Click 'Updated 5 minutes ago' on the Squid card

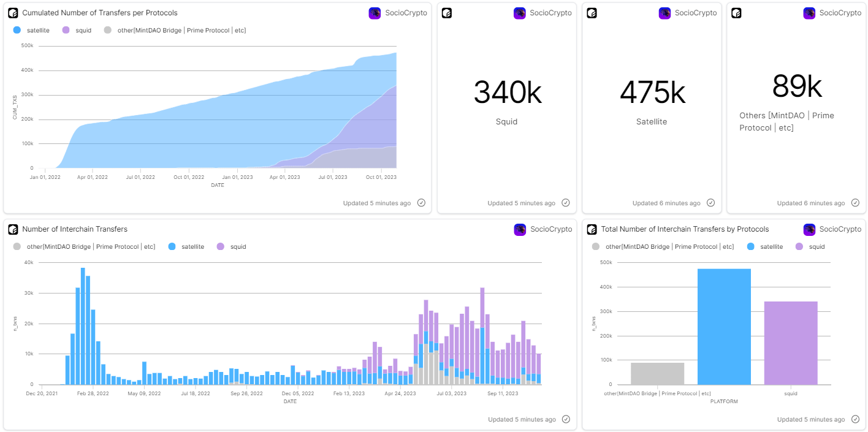pyautogui.click(x=522, y=203)
